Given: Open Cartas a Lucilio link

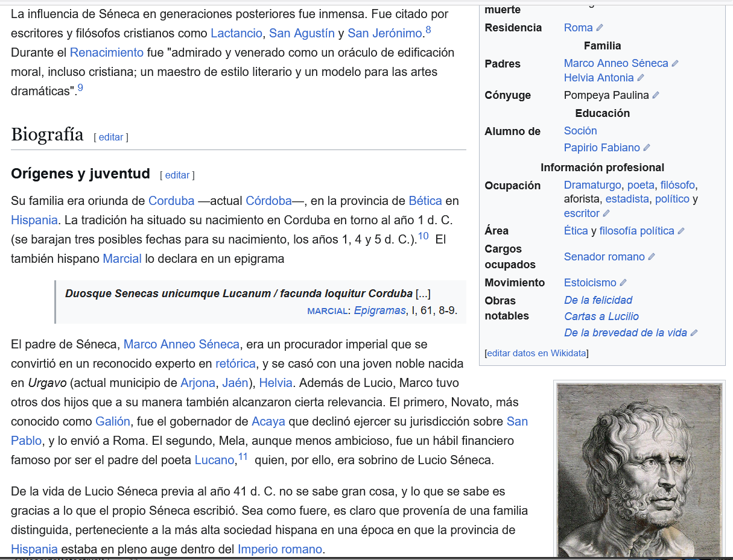Looking at the screenshot, I should tap(601, 316).
